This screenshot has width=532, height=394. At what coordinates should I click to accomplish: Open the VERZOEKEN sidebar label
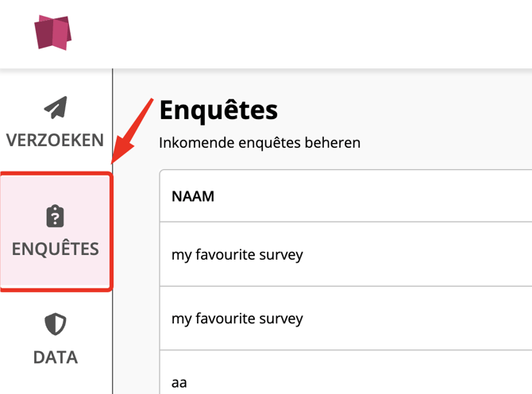[55, 141]
